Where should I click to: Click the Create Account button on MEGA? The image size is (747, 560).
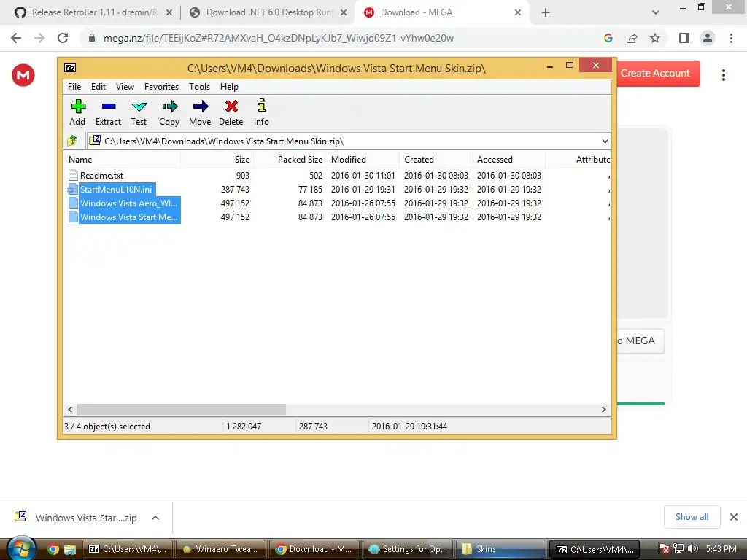(657, 74)
